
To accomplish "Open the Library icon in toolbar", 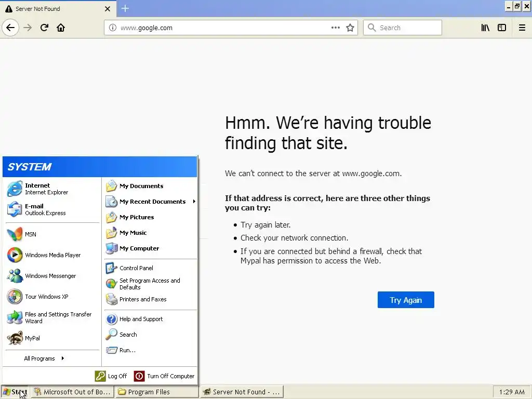I will click(x=485, y=28).
